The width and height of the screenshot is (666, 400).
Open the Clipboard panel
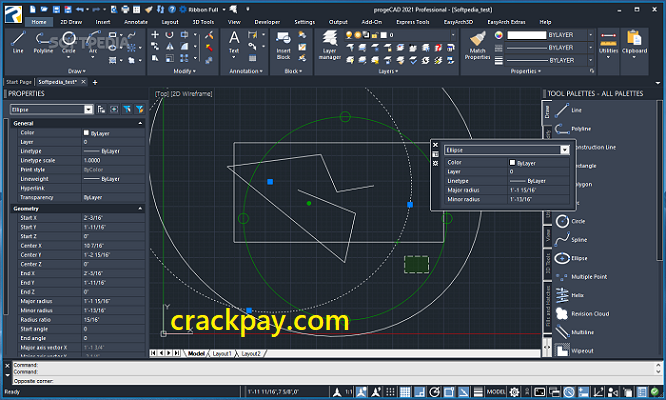(x=634, y=43)
